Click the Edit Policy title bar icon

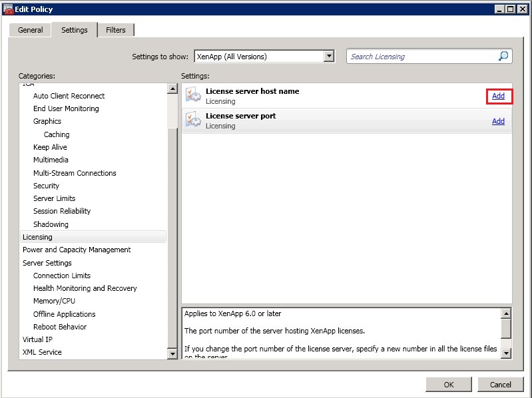(8, 9)
